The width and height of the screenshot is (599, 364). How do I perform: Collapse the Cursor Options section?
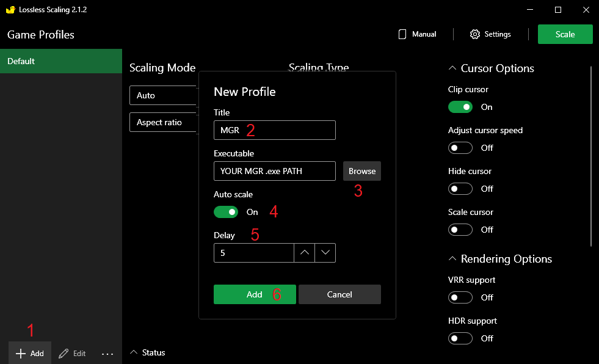(452, 68)
